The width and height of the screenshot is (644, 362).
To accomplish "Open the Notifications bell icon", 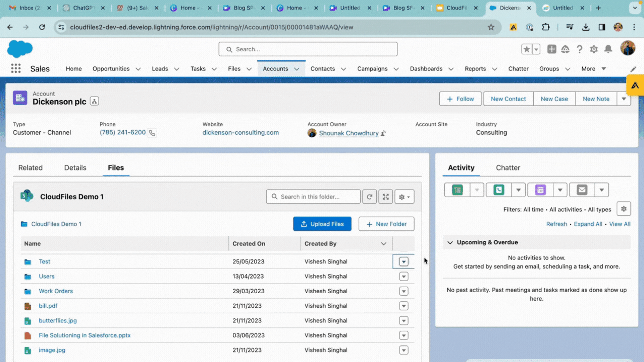I will tap(608, 49).
